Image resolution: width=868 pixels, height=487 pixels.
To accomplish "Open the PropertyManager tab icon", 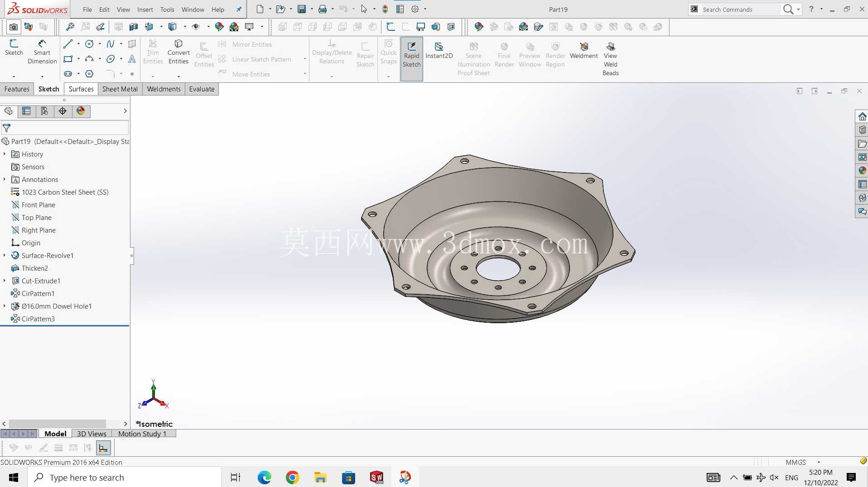I will click(26, 111).
